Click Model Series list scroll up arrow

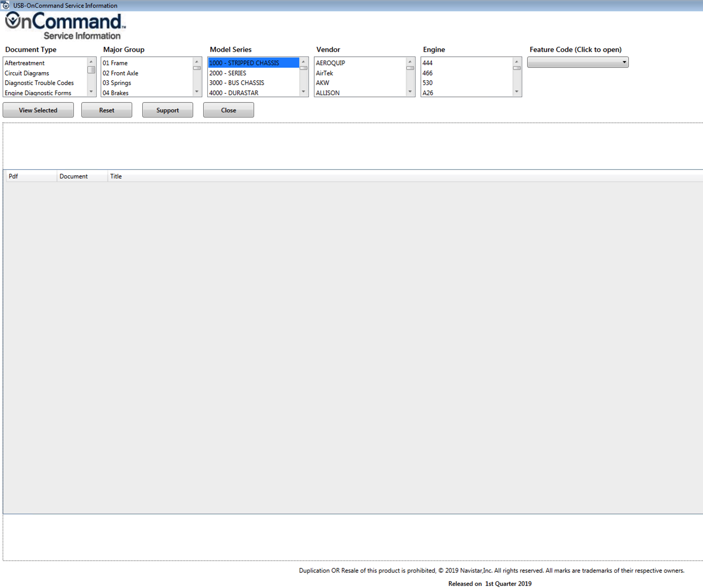304,61
